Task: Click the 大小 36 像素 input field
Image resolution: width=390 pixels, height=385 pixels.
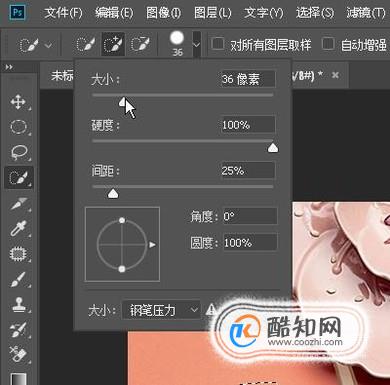Action: click(x=248, y=79)
